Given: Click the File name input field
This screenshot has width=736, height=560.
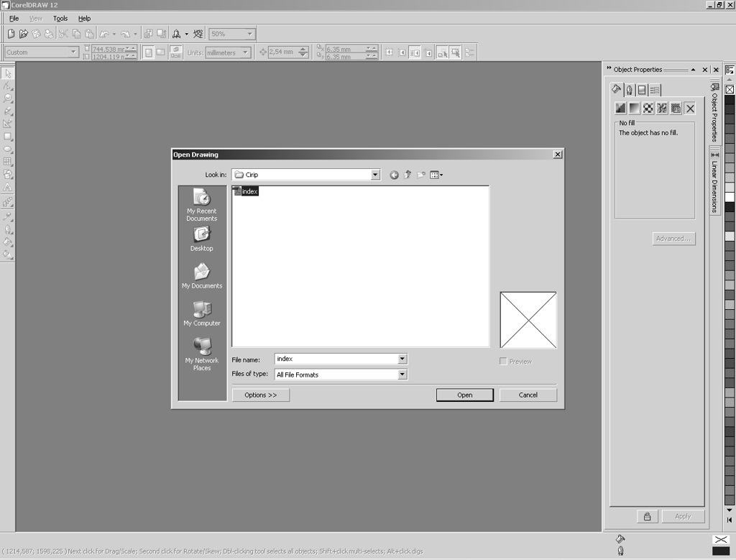Looking at the screenshot, I should click(x=336, y=359).
